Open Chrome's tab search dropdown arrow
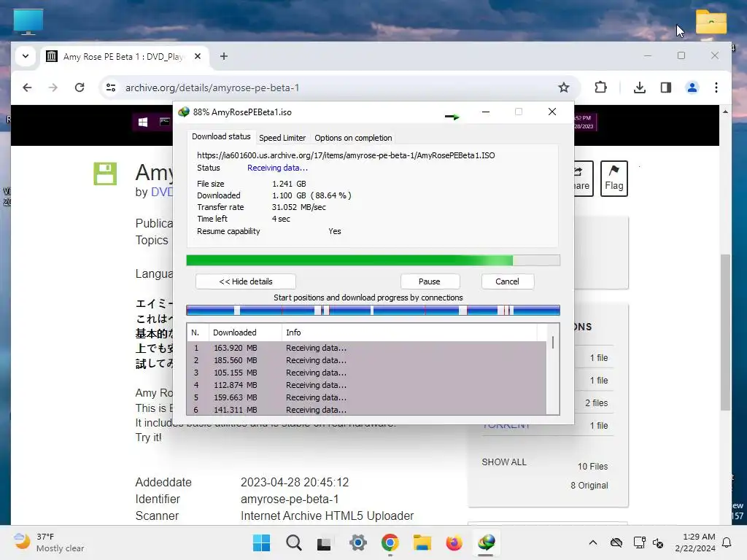This screenshot has width=747, height=560. tap(26, 56)
